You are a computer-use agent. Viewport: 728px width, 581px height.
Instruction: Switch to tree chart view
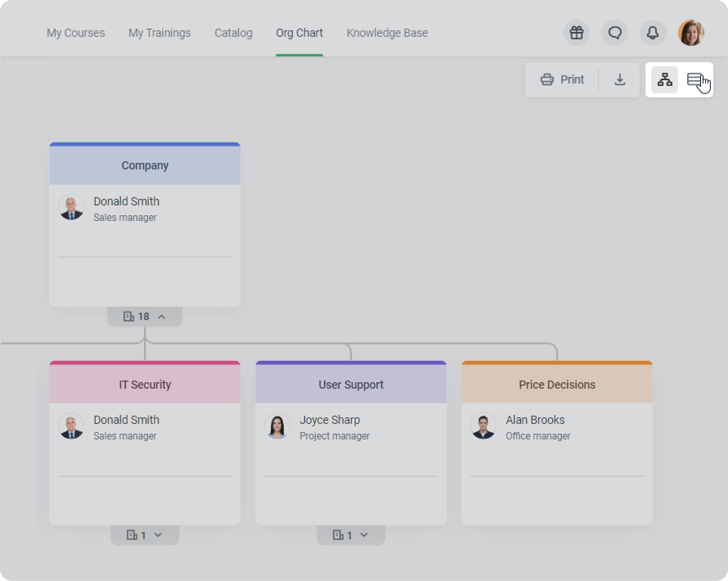point(665,79)
